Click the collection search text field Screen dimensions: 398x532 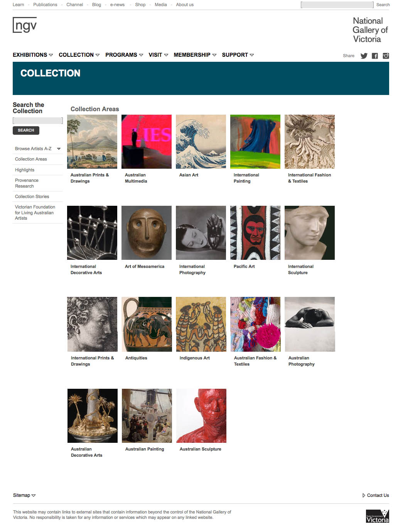(x=38, y=120)
